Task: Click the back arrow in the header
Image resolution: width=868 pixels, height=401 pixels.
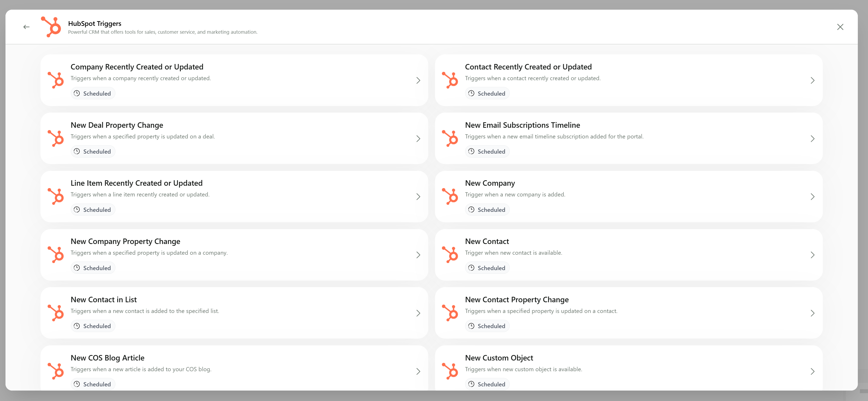Action: 26,27
